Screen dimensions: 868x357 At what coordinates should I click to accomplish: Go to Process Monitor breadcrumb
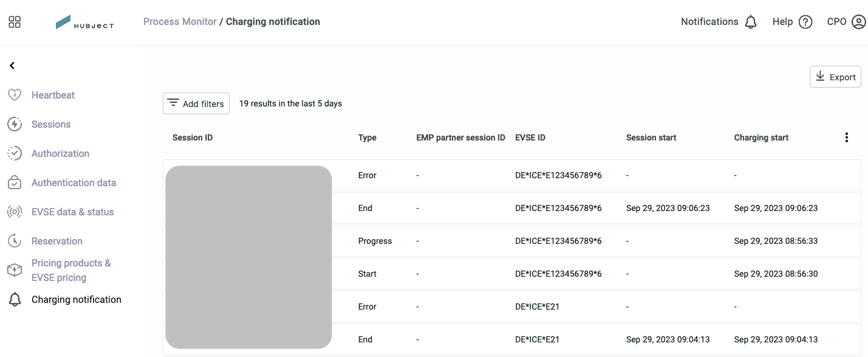180,22
